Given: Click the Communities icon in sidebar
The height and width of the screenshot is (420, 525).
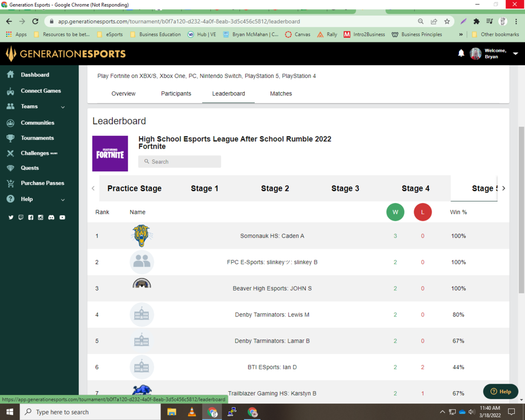Looking at the screenshot, I should [x=10, y=123].
